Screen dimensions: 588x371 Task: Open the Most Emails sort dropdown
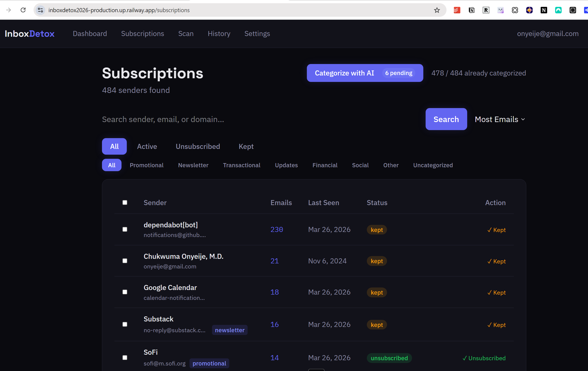pos(500,119)
